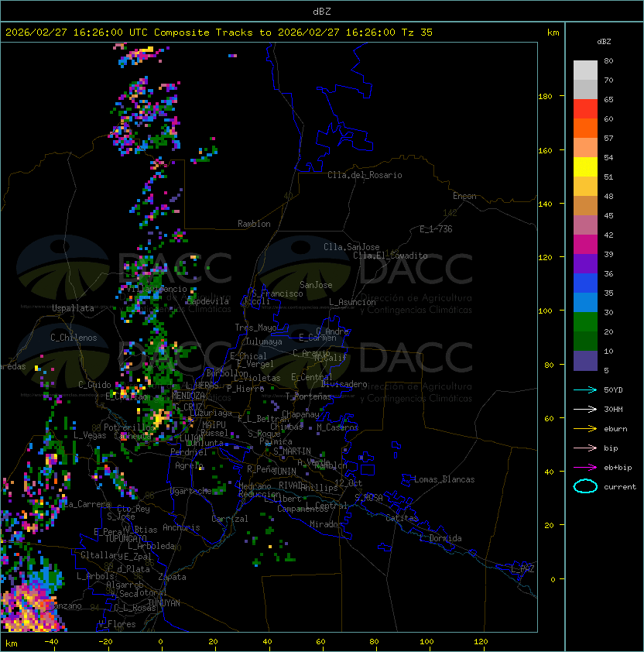
Task: Select the slate purple 10–5 dBZ swatch
Action: click(585, 361)
